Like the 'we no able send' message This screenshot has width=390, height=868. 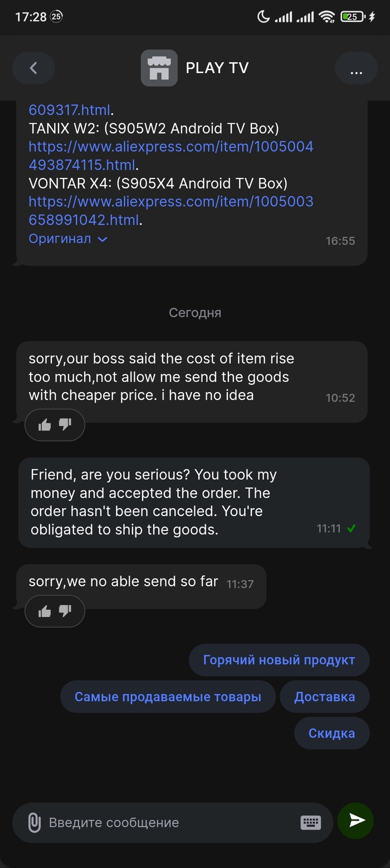pyautogui.click(x=45, y=611)
